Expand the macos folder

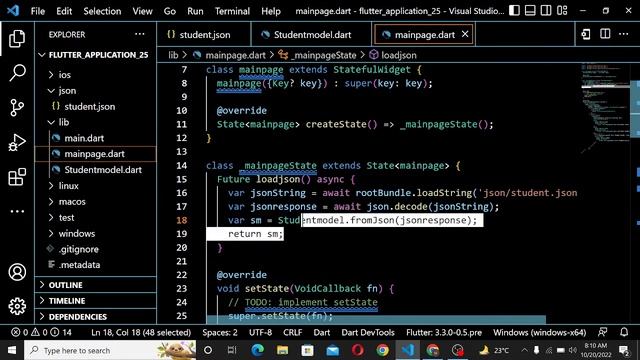96,202
